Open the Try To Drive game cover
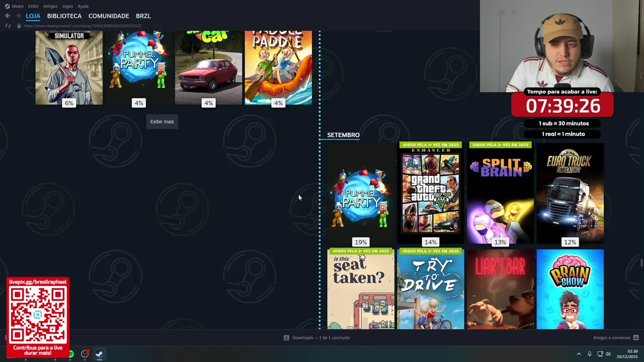Viewport: 644px width, 362px height. (431, 289)
